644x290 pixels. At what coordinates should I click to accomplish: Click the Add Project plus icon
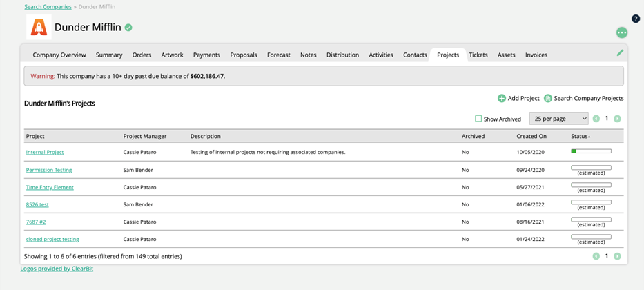tap(502, 99)
